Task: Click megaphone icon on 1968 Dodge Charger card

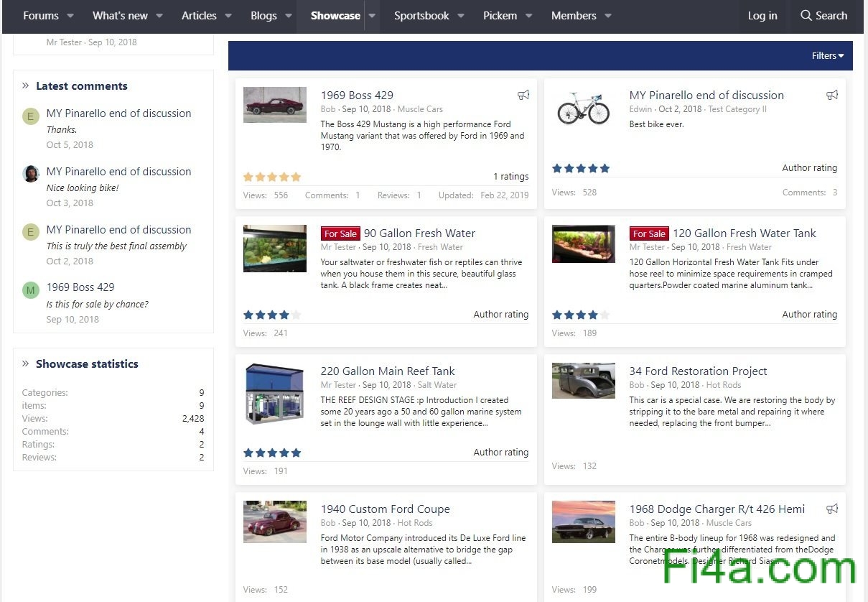Action: pyautogui.click(x=832, y=509)
